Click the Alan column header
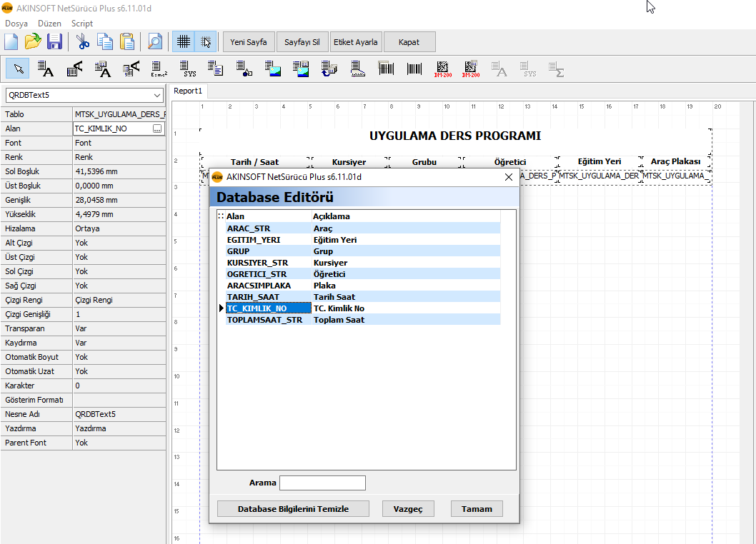Screen dimensions: 756x544 click(269, 216)
